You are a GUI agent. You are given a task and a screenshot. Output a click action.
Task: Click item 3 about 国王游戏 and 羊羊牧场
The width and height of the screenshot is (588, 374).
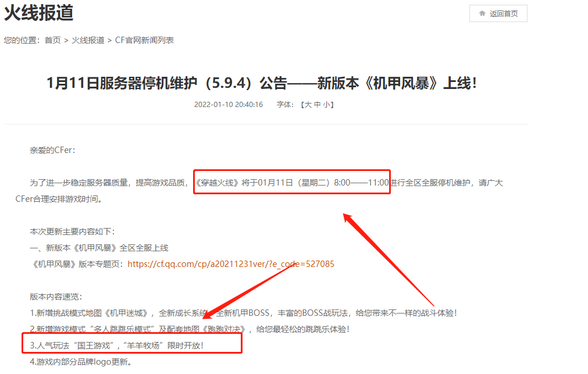(x=117, y=345)
